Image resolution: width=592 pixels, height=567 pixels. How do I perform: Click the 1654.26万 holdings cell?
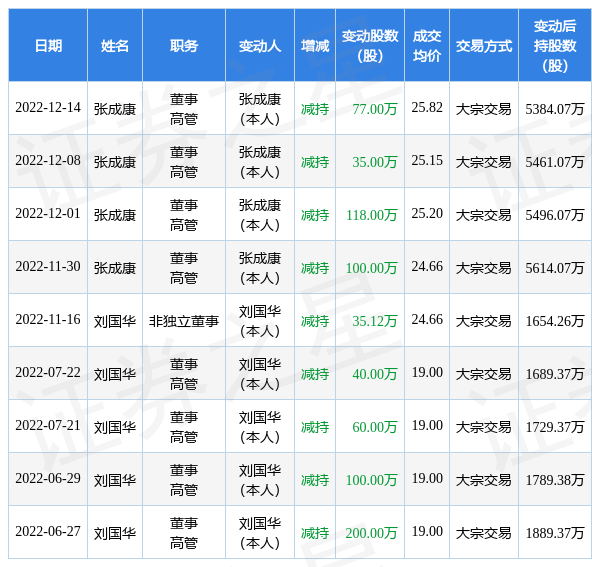[x=555, y=321]
